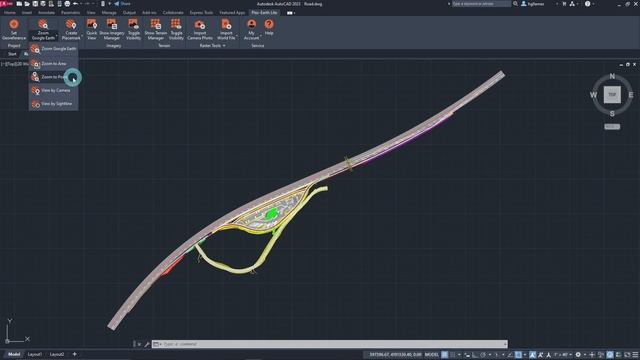This screenshot has width=640, height=360.
Task: Click the Zoom Google Earth ribbon button
Action: [43, 29]
